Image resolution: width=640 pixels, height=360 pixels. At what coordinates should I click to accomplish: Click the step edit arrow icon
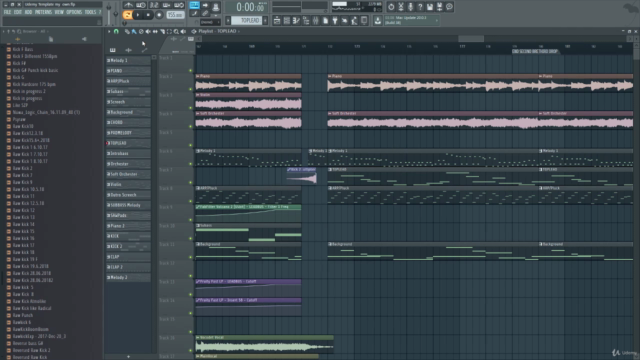coord(205,5)
